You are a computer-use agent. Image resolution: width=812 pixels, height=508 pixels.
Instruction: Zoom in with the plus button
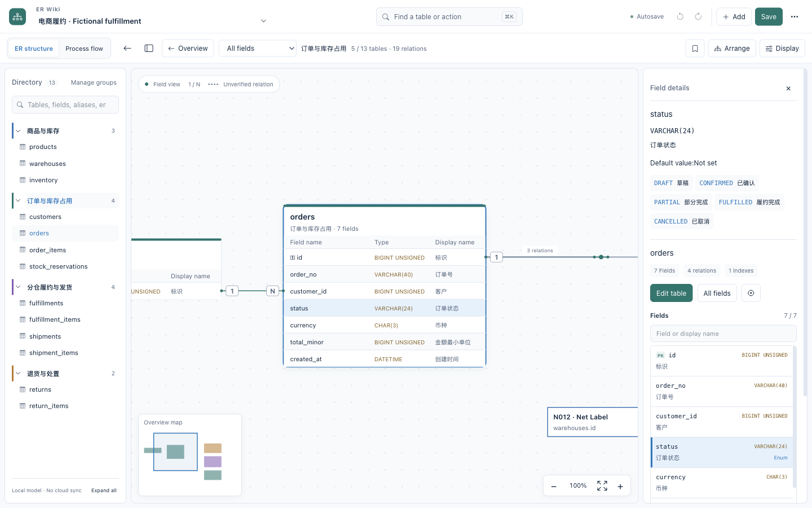pyautogui.click(x=620, y=486)
